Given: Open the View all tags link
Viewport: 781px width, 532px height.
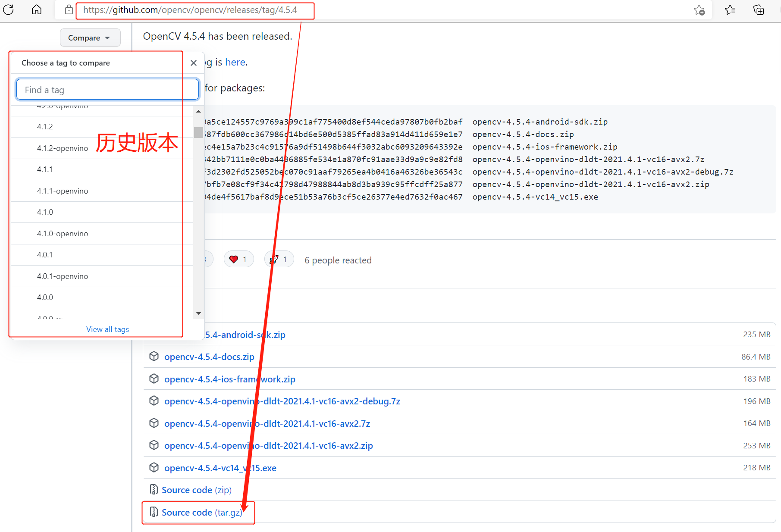Looking at the screenshot, I should point(107,329).
